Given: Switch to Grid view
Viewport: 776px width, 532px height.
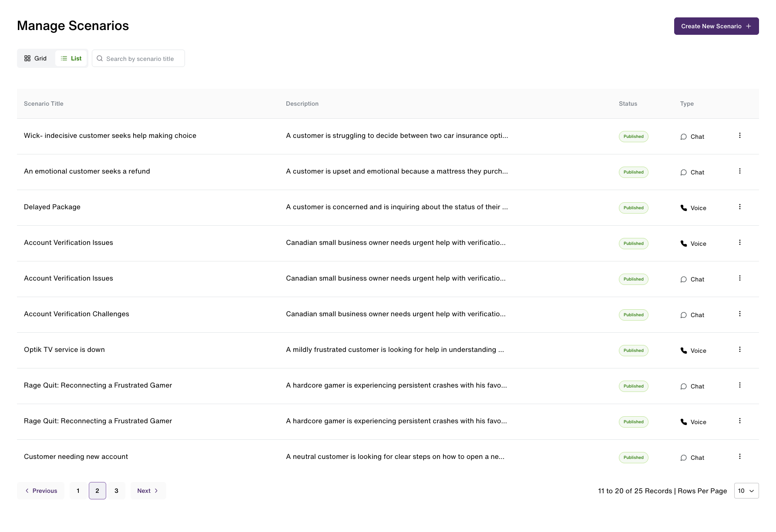Looking at the screenshot, I should pyautogui.click(x=36, y=58).
